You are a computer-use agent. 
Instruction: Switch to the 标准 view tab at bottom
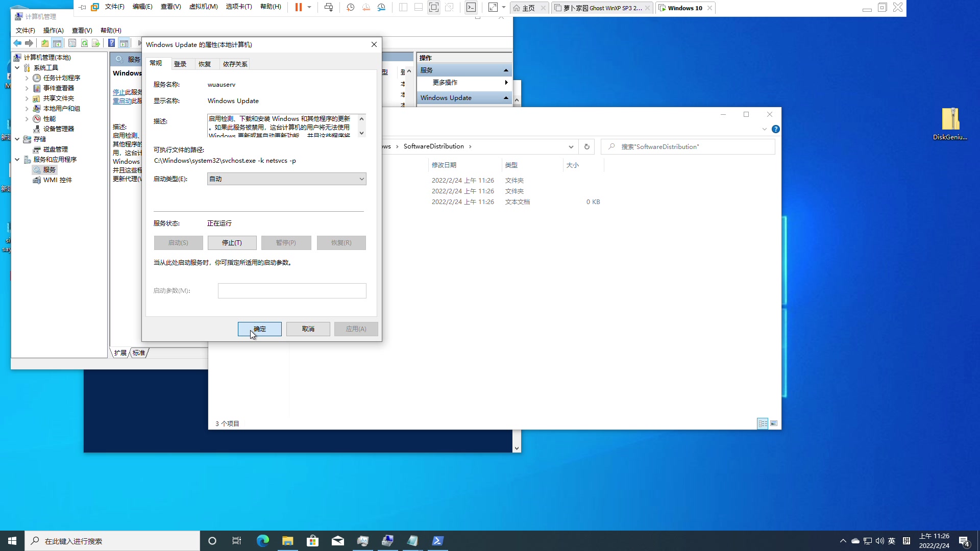click(x=139, y=353)
